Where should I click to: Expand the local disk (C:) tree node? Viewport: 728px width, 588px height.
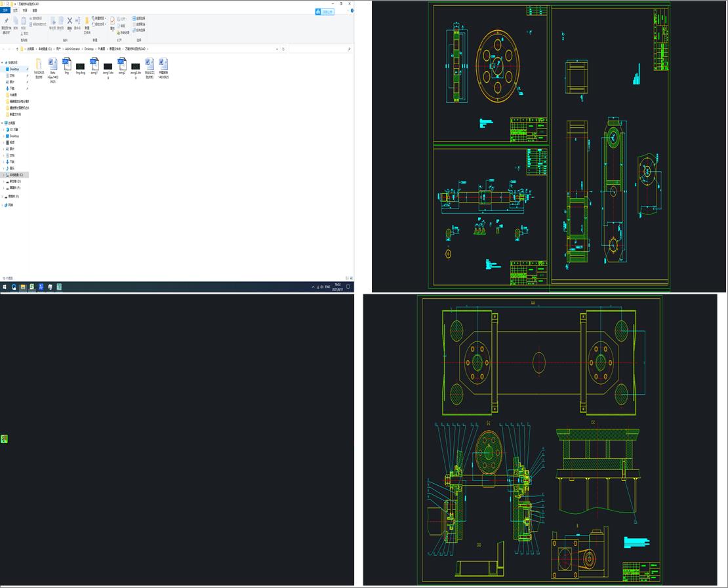click(x=4, y=175)
